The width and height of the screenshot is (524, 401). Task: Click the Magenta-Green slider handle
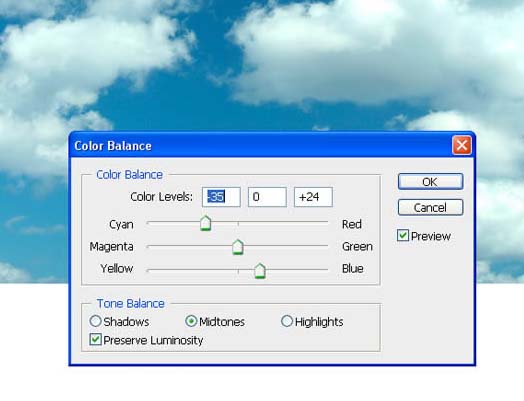[238, 247]
